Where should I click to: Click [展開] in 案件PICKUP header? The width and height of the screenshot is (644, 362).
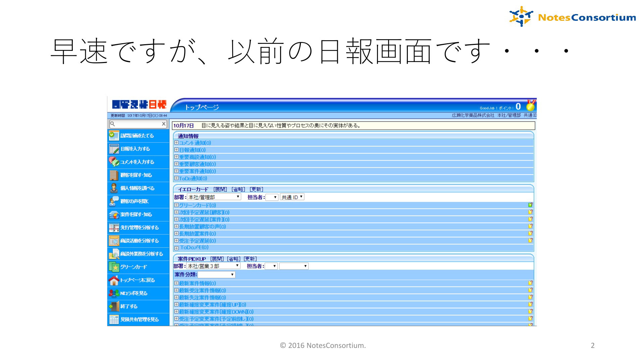(217, 259)
